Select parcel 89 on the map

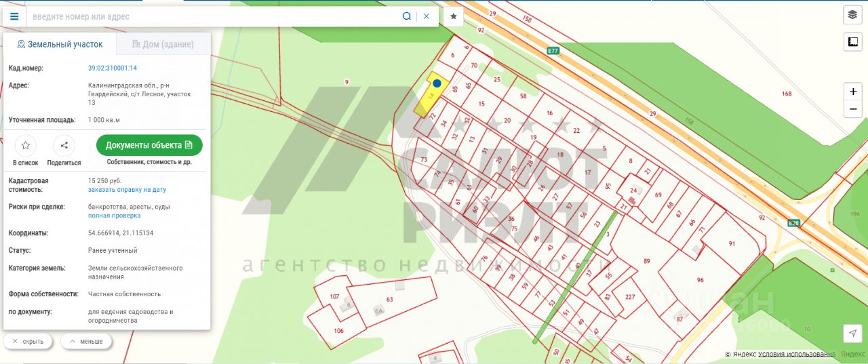pos(646,261)
